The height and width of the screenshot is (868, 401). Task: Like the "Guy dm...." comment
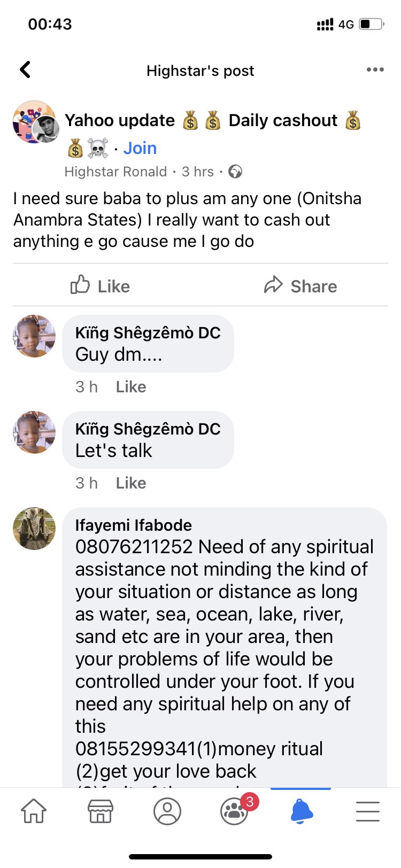click(131, 386)
